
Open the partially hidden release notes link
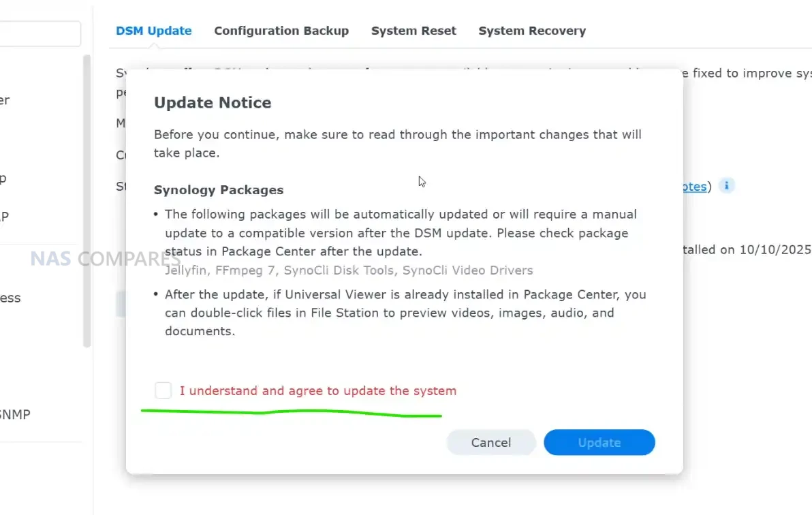694,186
